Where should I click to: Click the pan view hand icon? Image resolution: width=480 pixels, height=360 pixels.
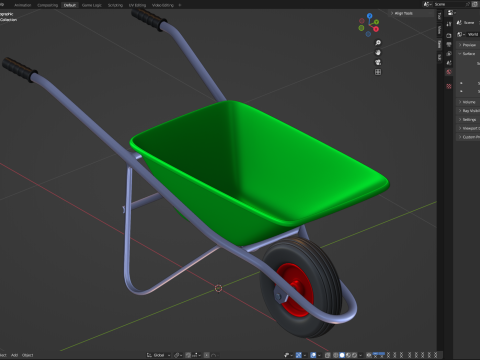[x=378, y=52]
